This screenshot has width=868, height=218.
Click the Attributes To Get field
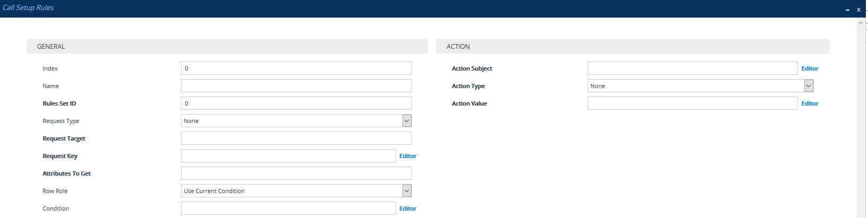[x=296, y=173]
